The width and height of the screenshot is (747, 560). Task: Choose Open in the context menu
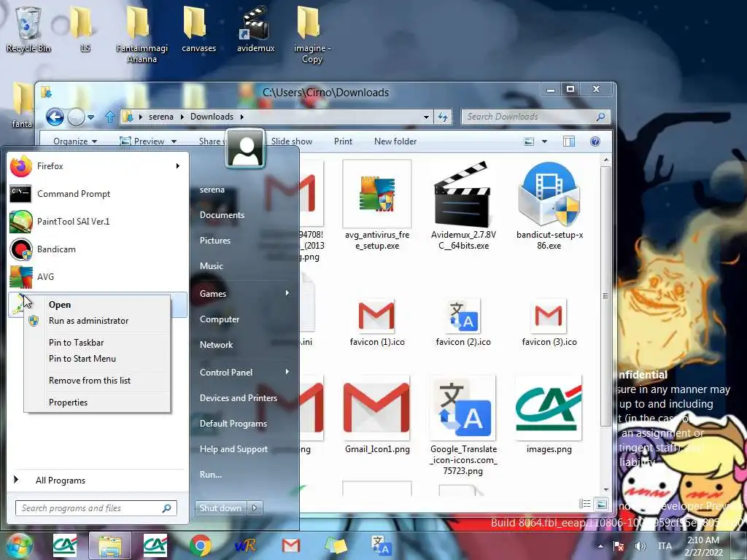(x=97, y=305)
